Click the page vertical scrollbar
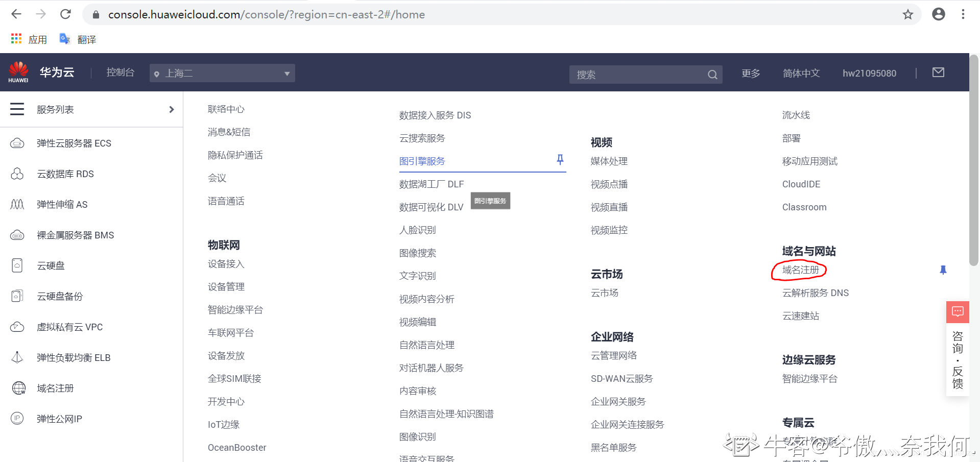This screenshot has width=980, height=462. click(x=974, y=160)
